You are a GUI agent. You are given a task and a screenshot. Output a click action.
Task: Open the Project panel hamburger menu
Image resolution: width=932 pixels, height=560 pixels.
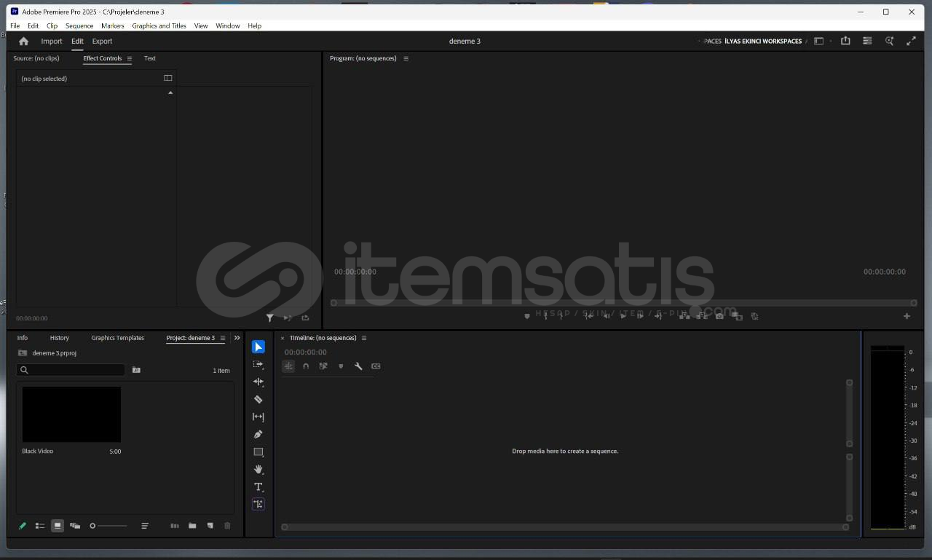223,338
